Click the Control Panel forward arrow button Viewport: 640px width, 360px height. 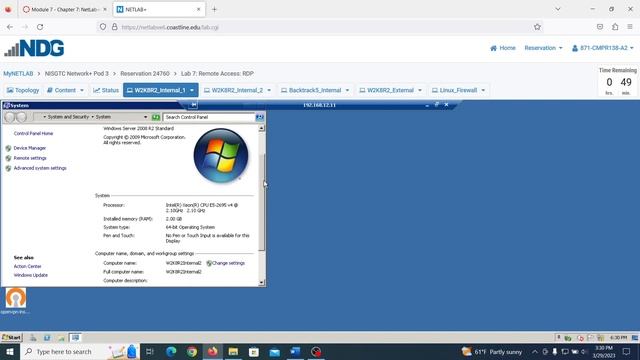point(22,117)
